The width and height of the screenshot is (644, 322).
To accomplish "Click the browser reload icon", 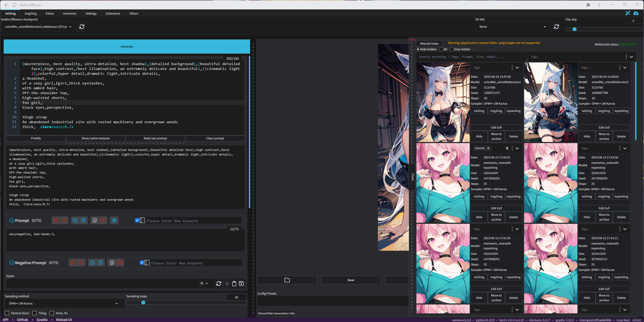I will (x=15, y=5).
